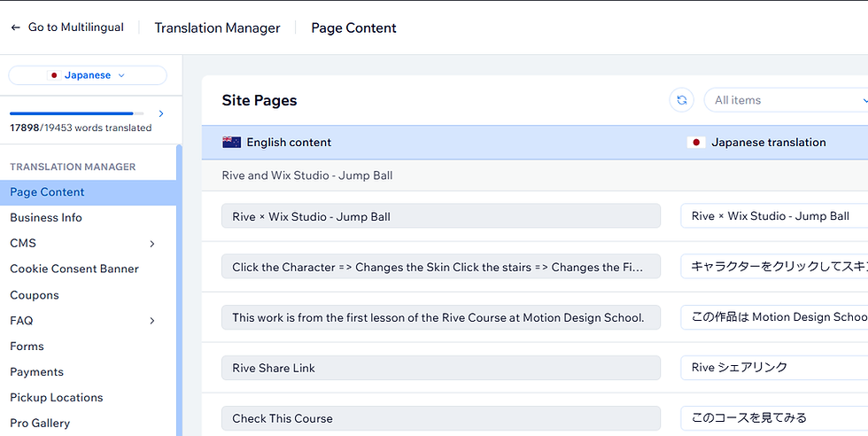Viewport: 868px width, 436px height.
Task: Click the Rive and Wix Studio - Jump Ball page row
Action: 535,175
